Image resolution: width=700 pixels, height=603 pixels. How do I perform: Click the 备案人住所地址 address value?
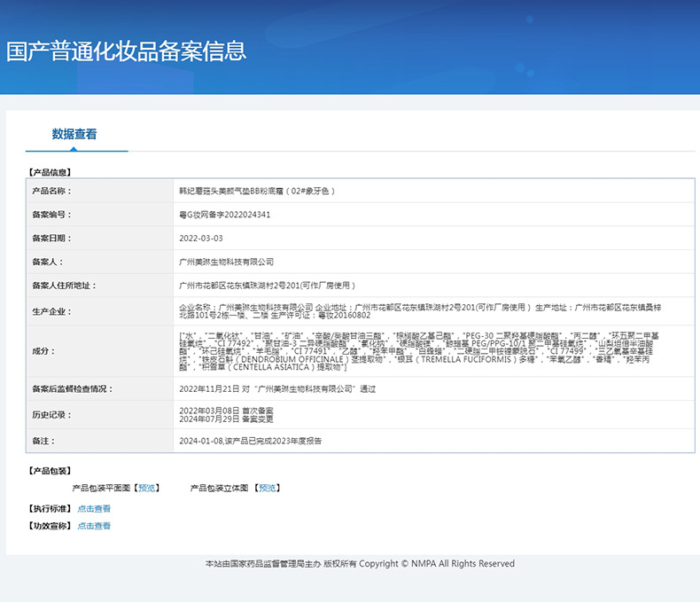(268, 286)
